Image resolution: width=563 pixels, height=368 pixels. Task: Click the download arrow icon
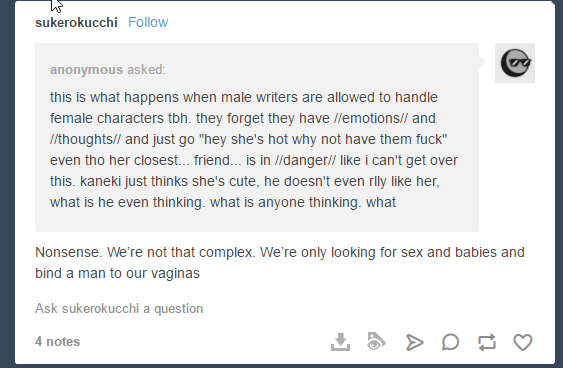(x=340, y=342)
